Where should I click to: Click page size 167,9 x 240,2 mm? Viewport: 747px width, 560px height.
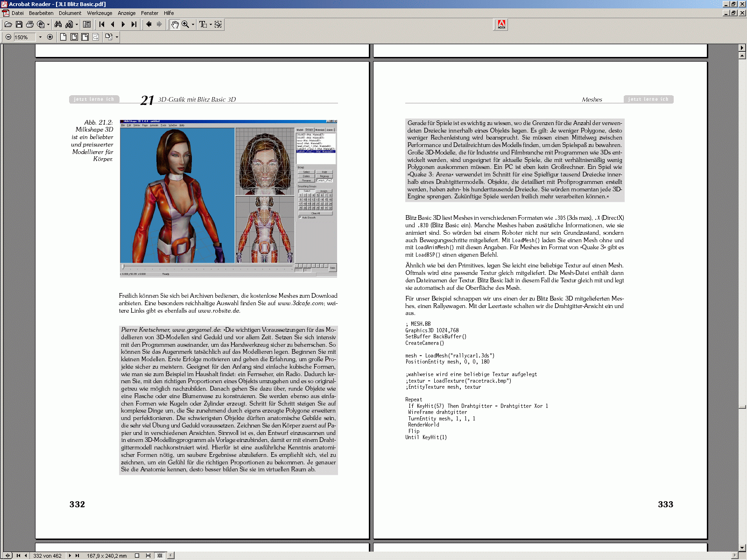[106, 556]
